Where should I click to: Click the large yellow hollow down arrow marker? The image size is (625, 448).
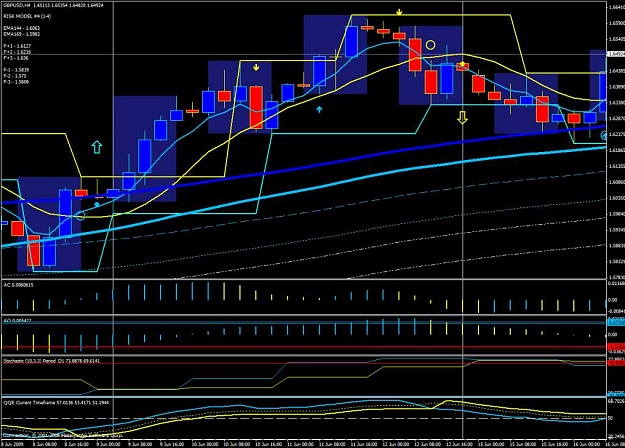click(462, 118)
